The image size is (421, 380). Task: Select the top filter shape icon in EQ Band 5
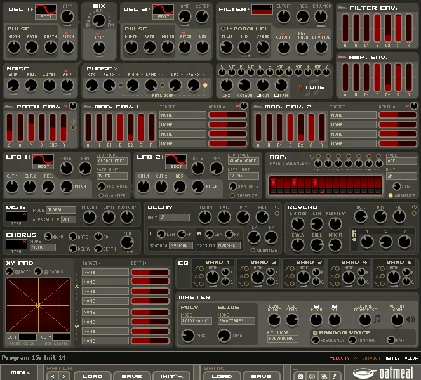[381, 269]
